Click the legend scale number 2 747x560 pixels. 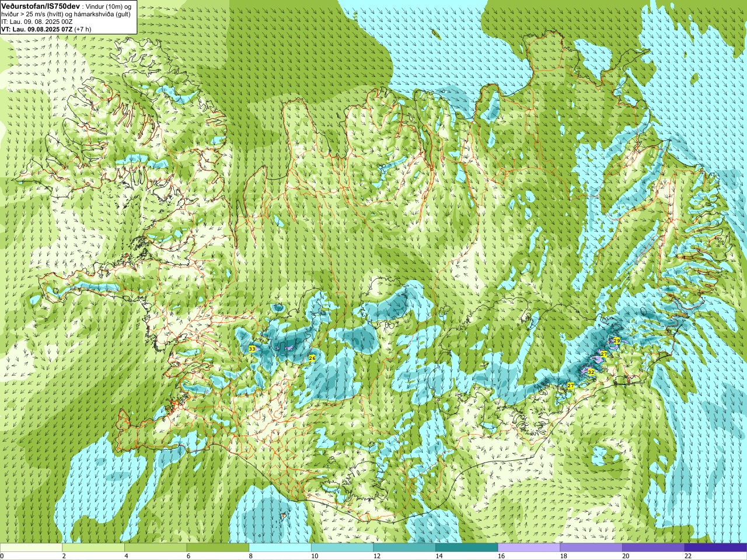(64, 556)
